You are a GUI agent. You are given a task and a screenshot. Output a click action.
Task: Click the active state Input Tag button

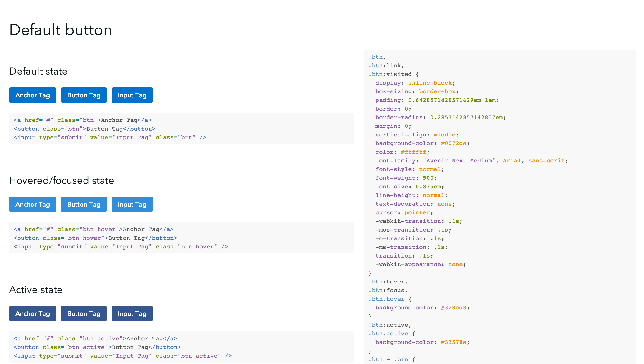pos(132,313)
